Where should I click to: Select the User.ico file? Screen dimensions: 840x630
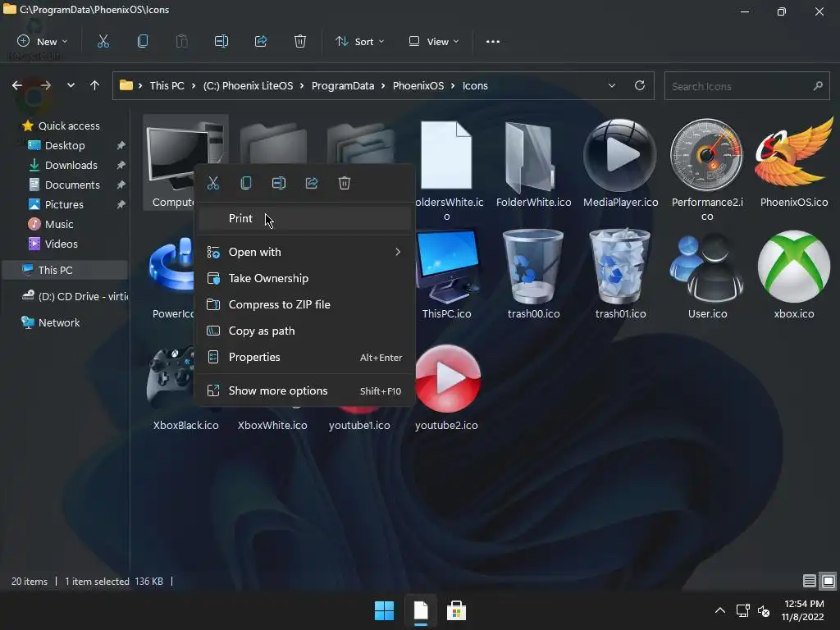707,274
